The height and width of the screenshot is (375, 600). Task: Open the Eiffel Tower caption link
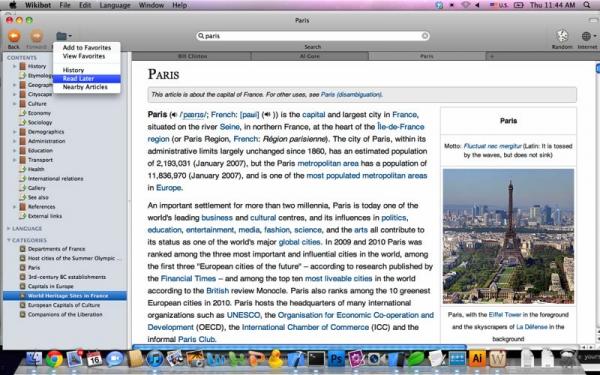click(x=505, y=315)
